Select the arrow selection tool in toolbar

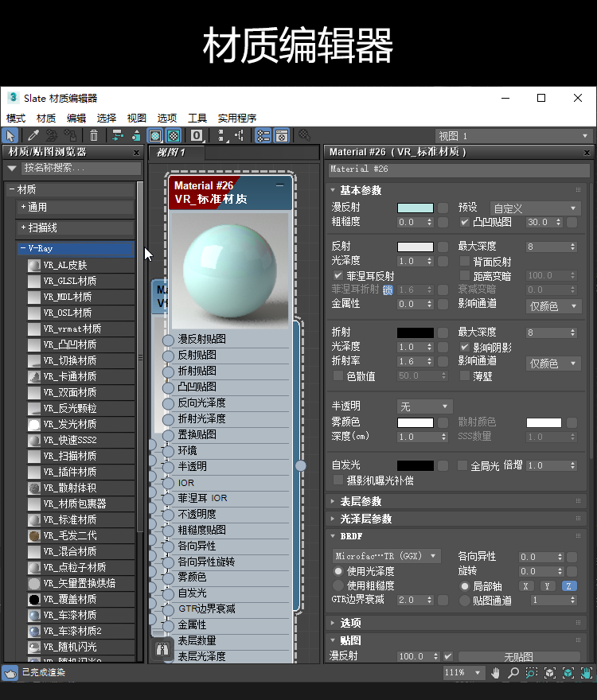pyautogui.click(x=10, y=135)
